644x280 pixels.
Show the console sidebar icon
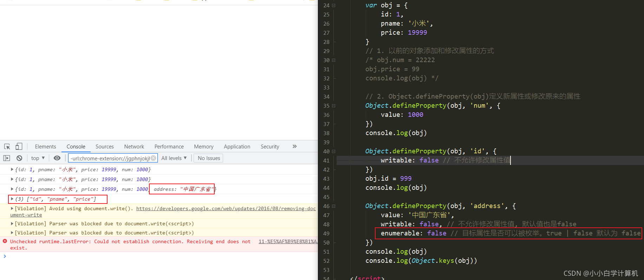[7, 158]
